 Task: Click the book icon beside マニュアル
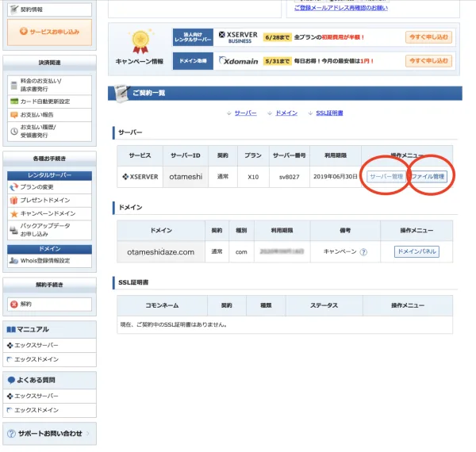(11, 329)
